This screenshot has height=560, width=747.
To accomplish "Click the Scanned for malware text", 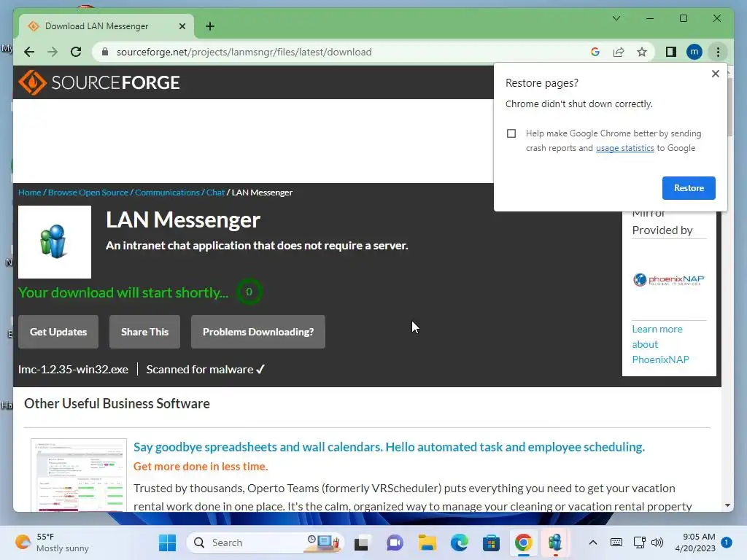I will click(x=205, y=370).
